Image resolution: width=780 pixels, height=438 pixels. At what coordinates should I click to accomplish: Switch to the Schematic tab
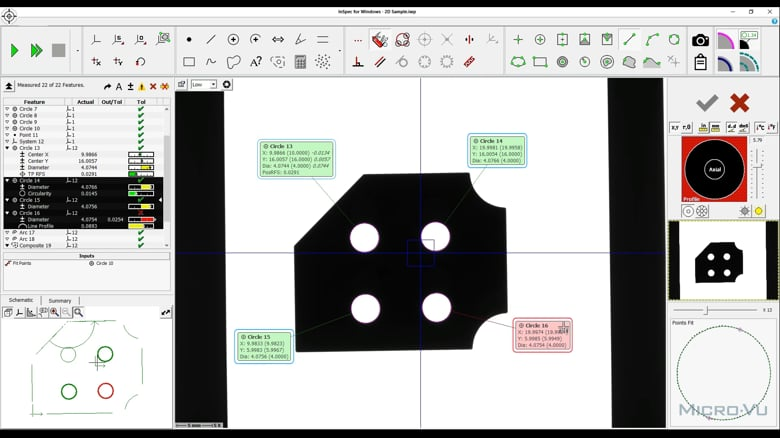tap(21, 300)
